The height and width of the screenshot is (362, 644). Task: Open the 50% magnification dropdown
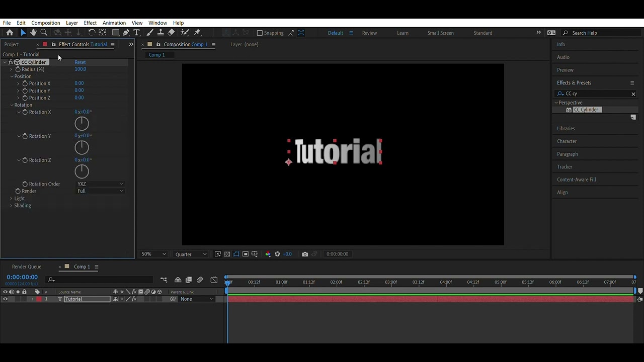tap(153, 254)
